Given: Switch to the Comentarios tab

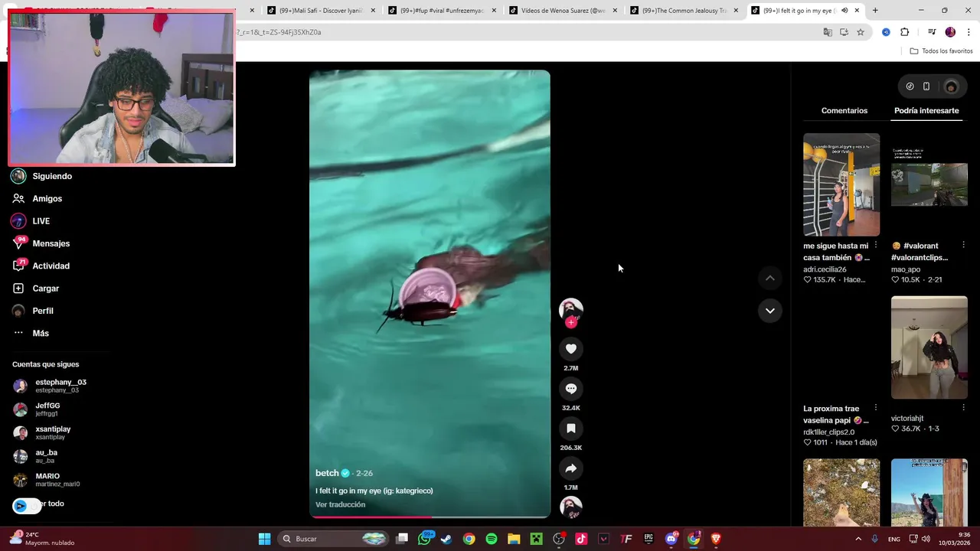Looking at the screenshot, I should coord(844,111).
